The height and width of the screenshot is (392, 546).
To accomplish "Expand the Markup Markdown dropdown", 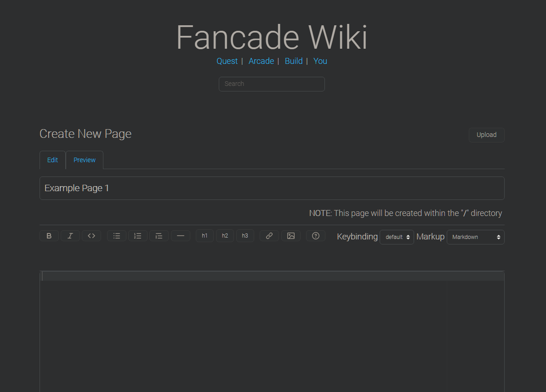I will (x=476, y=237).
